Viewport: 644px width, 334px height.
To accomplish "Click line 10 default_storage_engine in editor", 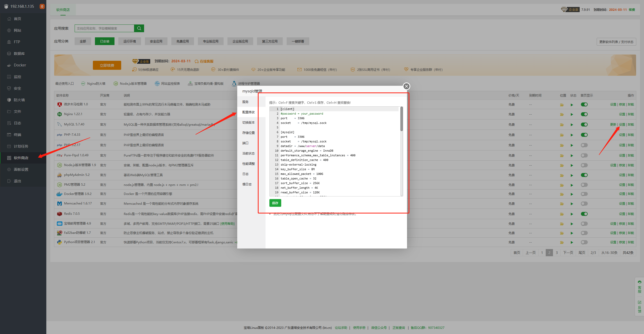I will pos(307,151).
